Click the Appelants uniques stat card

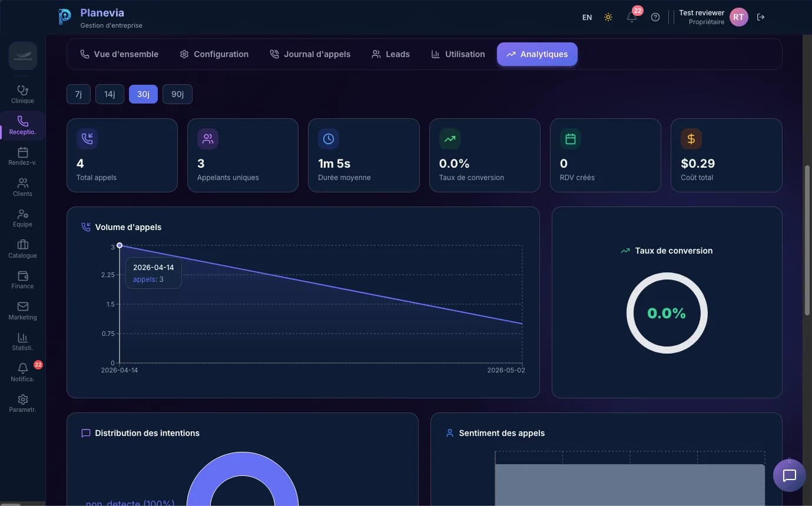[243, 155]
